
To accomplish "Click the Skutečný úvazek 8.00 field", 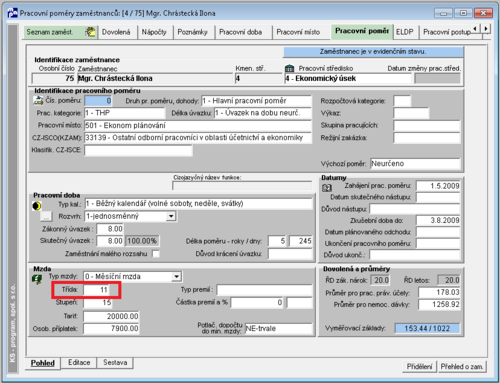I will tap(110, 241).
